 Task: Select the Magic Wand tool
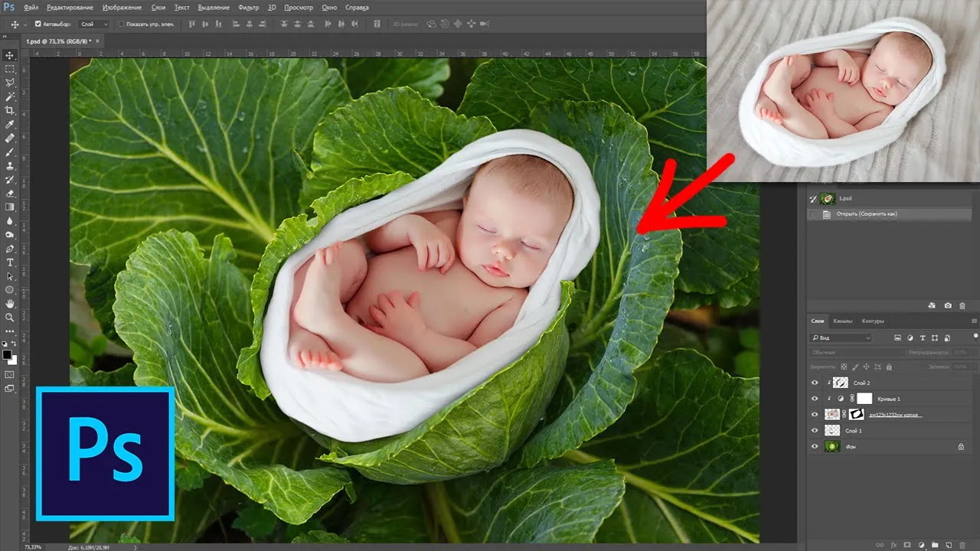point(10,96)
